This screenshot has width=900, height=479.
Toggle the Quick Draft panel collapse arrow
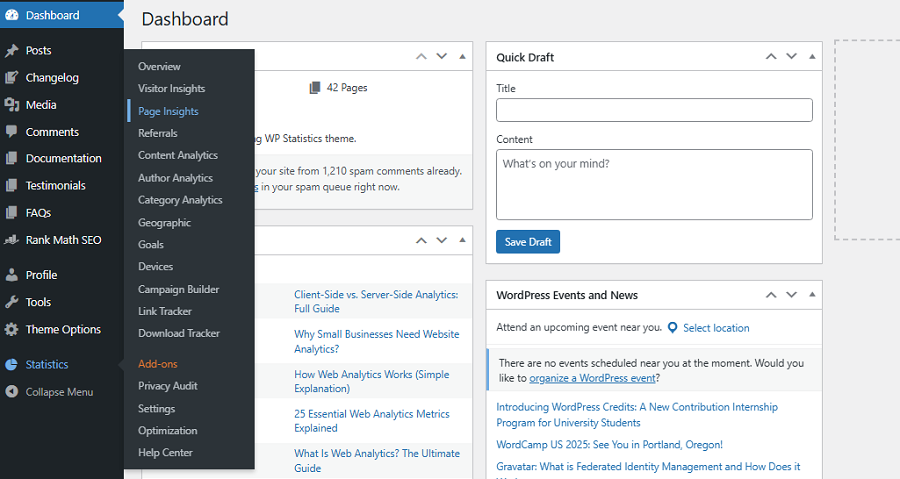tap(811, 57)
